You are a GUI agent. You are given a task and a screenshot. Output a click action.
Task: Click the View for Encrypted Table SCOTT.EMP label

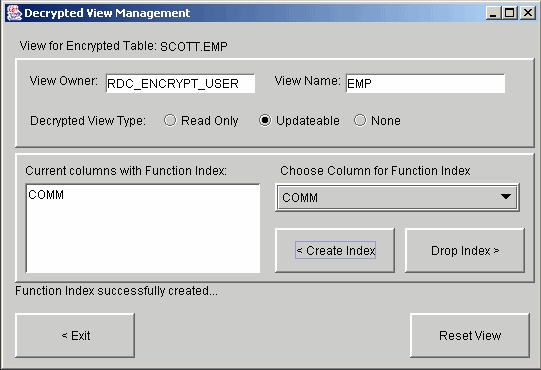coord(124,46)
